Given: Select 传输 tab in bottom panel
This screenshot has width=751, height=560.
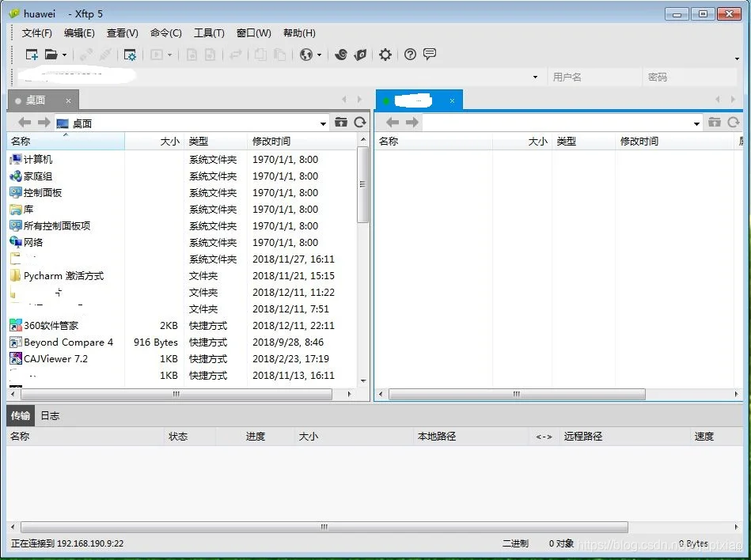Looking at the screenshot, I should (x=20, y=415).
